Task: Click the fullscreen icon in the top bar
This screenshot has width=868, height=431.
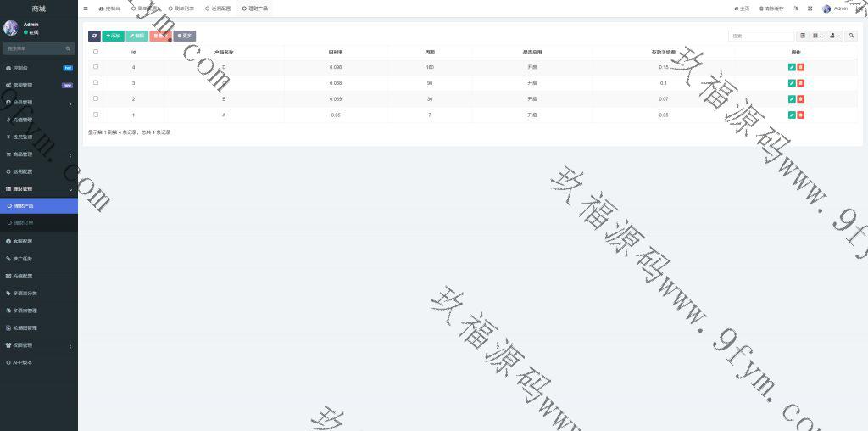Action: tap(810, 8)
